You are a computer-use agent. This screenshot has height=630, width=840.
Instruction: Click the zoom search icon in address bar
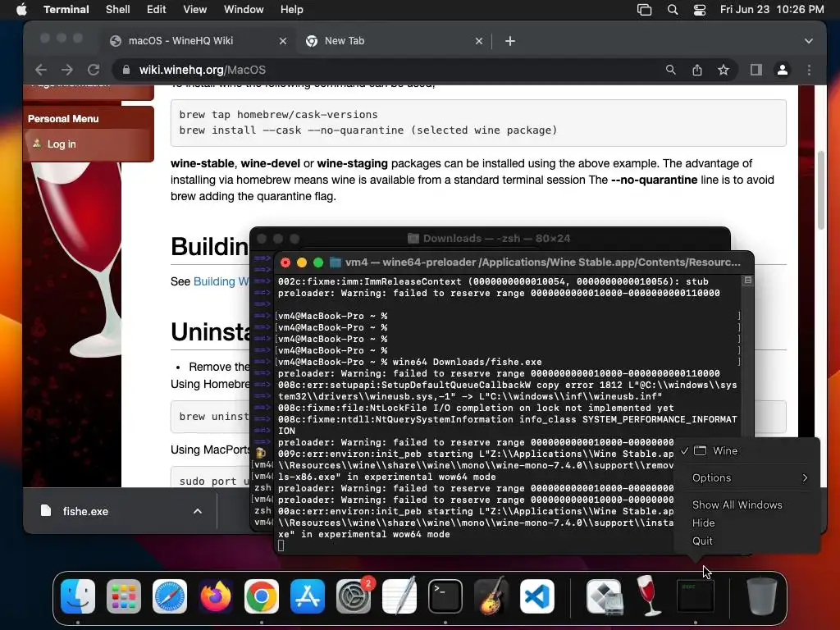[671, 70]
